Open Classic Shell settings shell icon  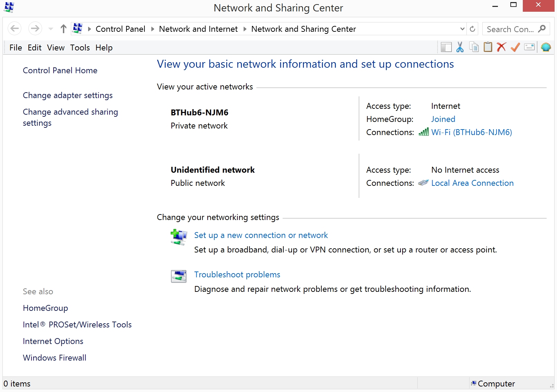[x=546, y=47]
